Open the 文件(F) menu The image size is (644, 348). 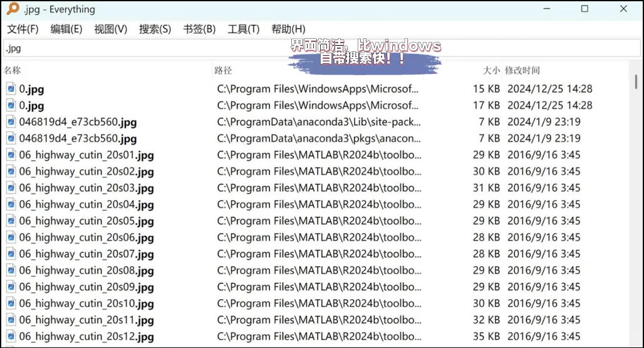click(23, 29)
